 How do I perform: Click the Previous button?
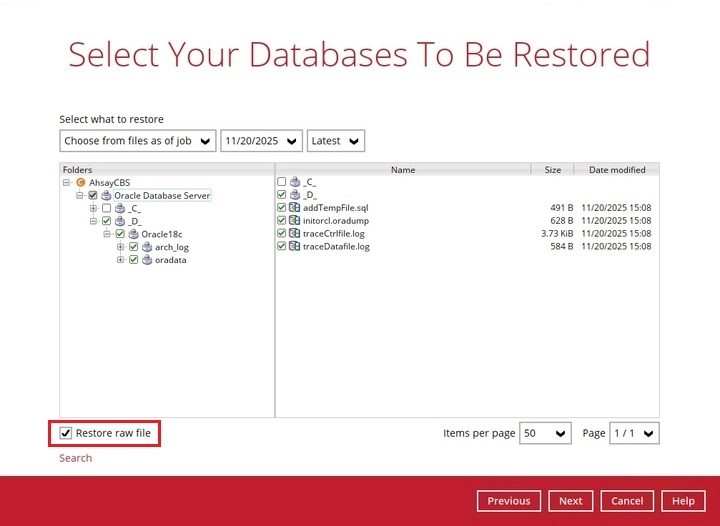pyautogui.click(x=509, y=501)
